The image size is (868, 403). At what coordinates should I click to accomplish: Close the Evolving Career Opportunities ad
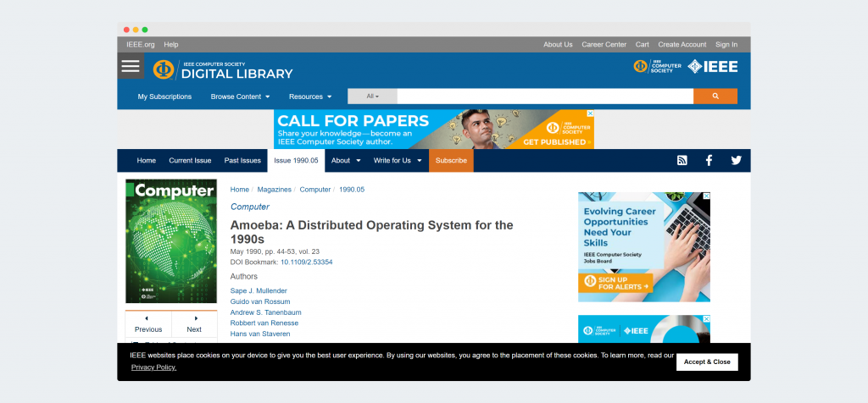pos(706,196)
